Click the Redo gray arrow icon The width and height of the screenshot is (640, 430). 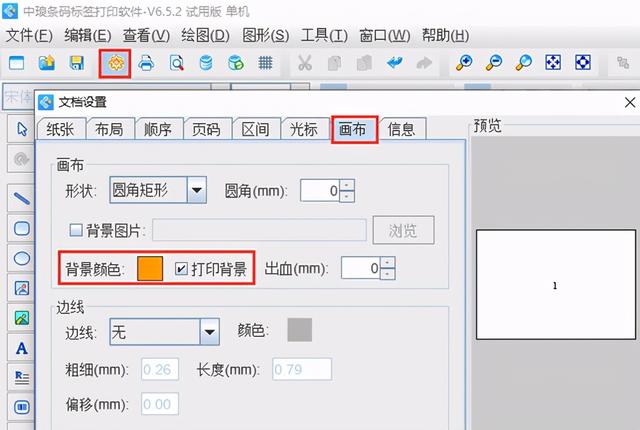(x=424, y=63)
